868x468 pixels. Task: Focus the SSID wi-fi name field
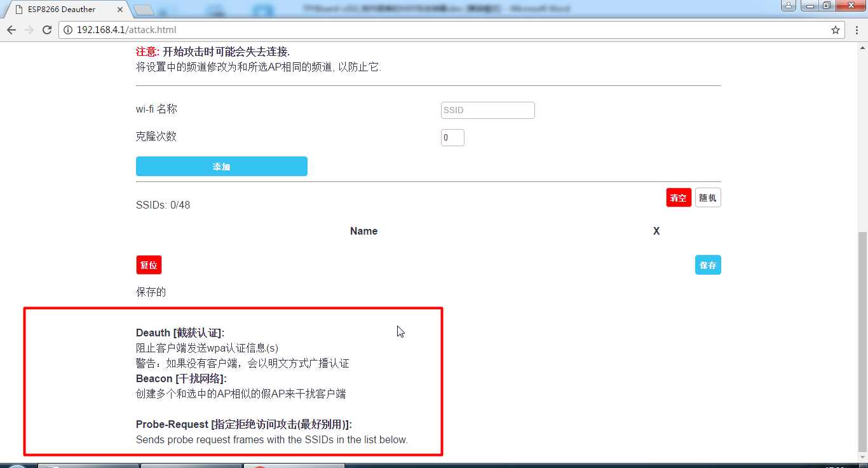tap(487, 110)
